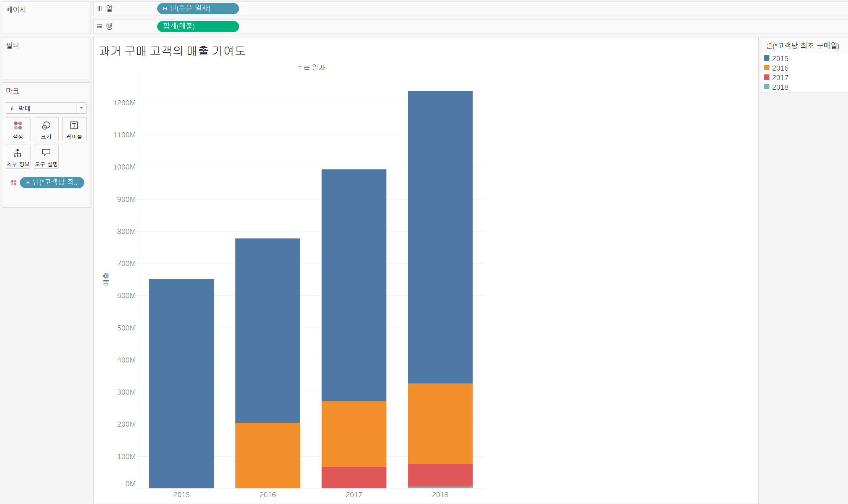This screenshot has height=504, width=848.
Task: Click the 2017 red legend item
Action: (x=780, y=77)
